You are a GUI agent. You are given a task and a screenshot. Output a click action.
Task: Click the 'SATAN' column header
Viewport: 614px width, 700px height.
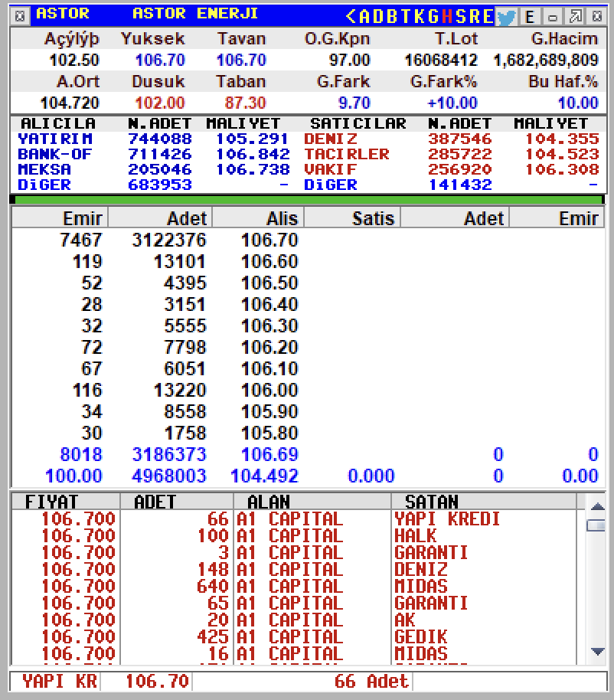pyautogui.click(x=484, y=502)
